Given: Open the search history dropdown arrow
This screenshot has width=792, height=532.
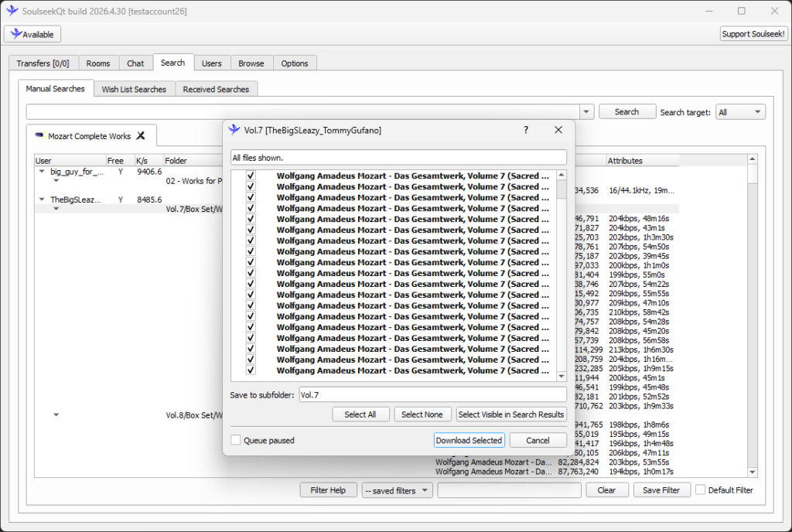Looking at the screenshot, I should (x=586, y=111).
